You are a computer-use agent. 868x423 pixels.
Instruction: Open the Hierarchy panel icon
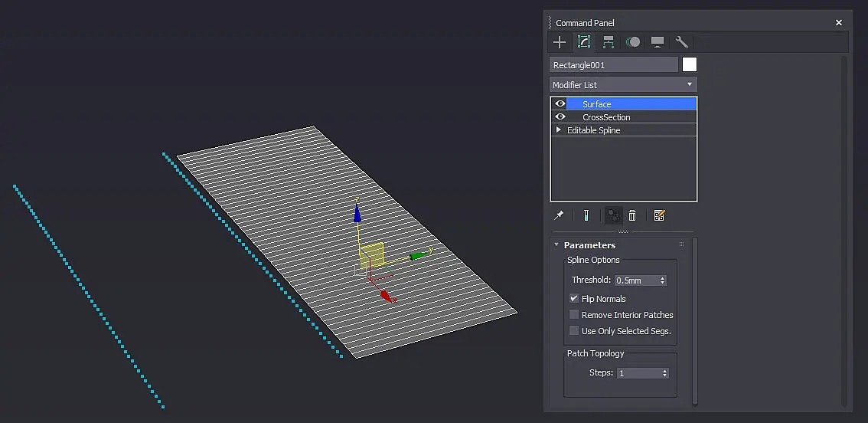pos(609,42)
